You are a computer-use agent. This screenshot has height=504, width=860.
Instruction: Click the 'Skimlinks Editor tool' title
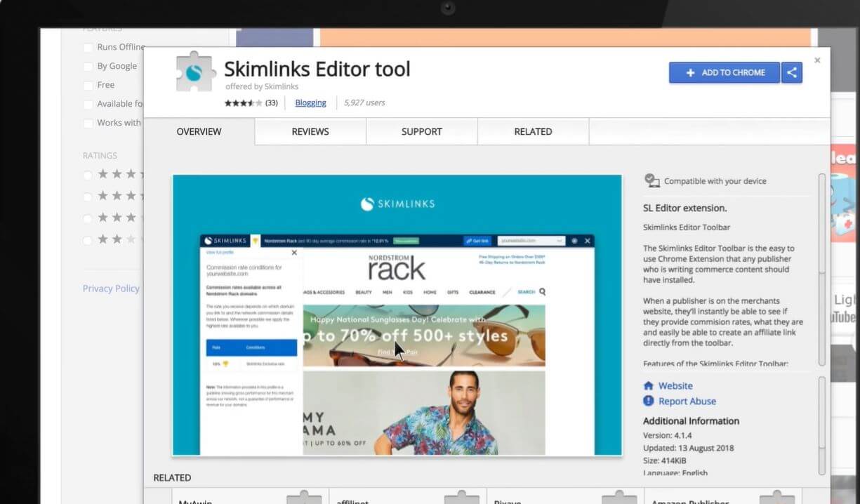pyautogui.click(x=317, y=69)
